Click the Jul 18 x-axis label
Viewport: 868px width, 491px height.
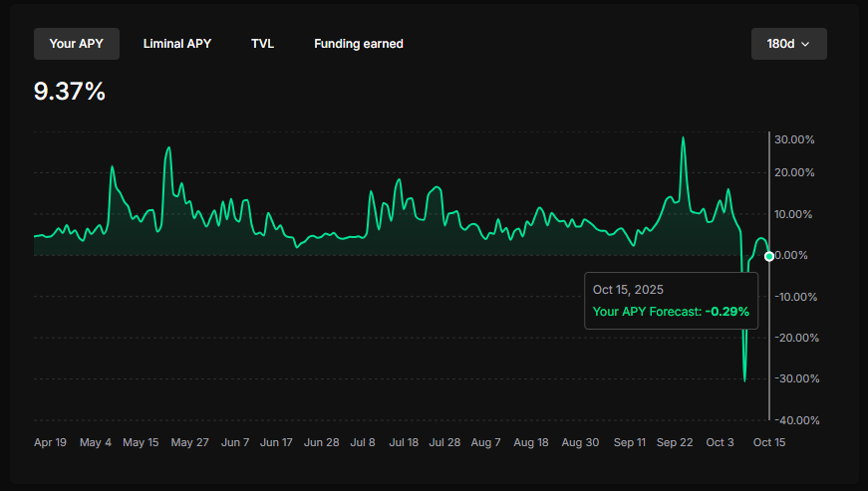404,442
